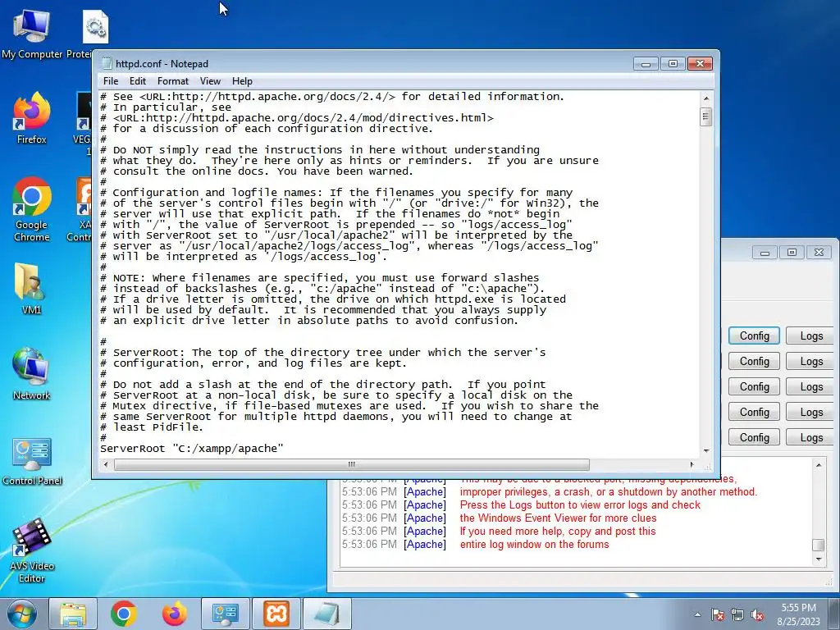This screenshot has height=630, width=840.
Task: Click XAMPP log scrollbar down arrow
Action: point(818,559)
